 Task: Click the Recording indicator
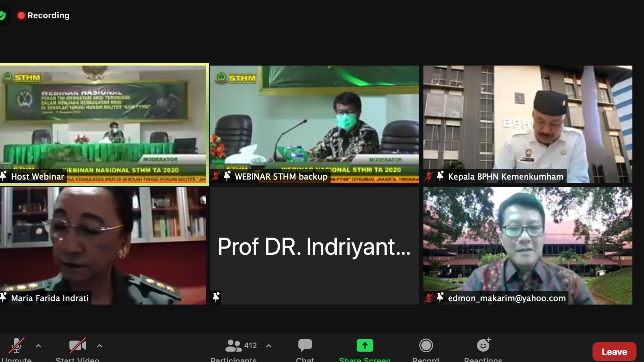44,15
